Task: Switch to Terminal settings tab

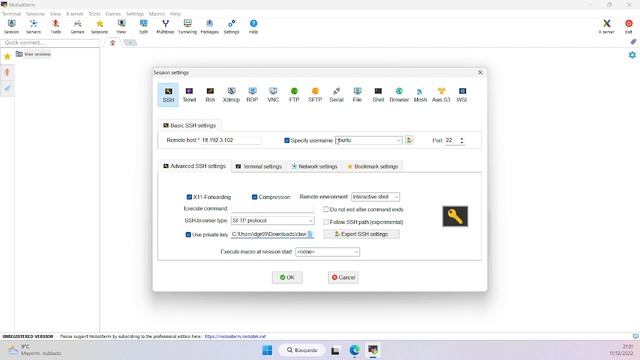Action: point(259,167)
